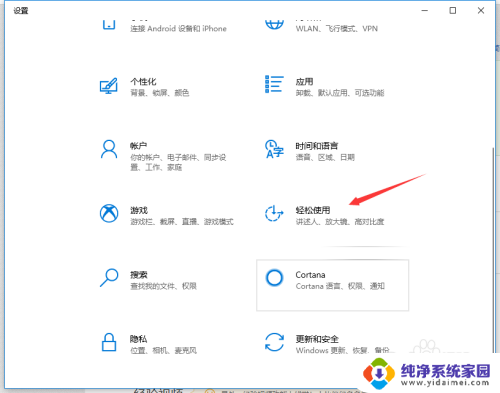Select Cortana 语言、权限、通知 description

pos(340,286)
